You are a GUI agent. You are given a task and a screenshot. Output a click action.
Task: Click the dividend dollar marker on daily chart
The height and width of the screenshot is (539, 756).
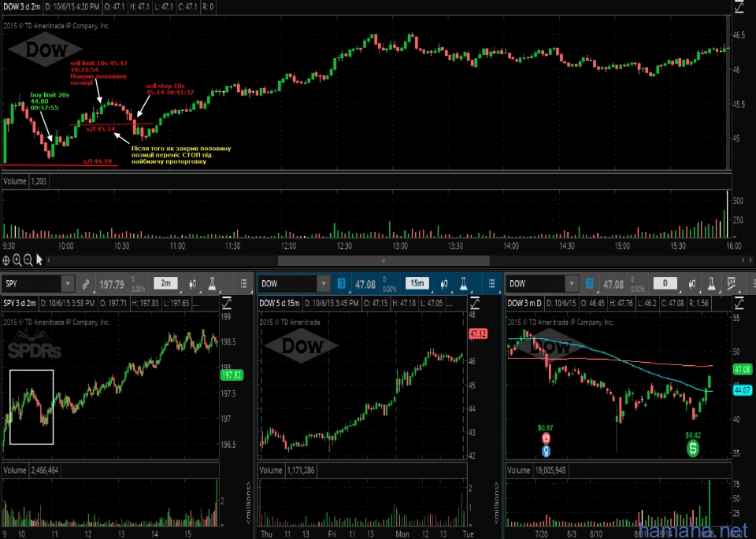click(693, 449)
